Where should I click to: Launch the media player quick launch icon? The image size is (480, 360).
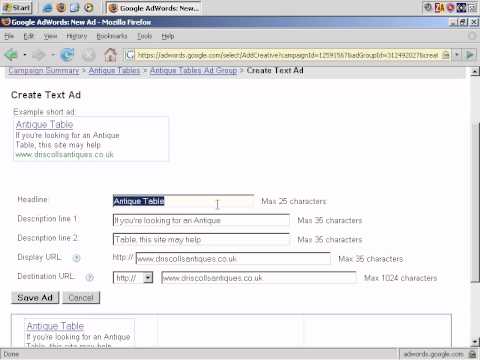[88, 7]
